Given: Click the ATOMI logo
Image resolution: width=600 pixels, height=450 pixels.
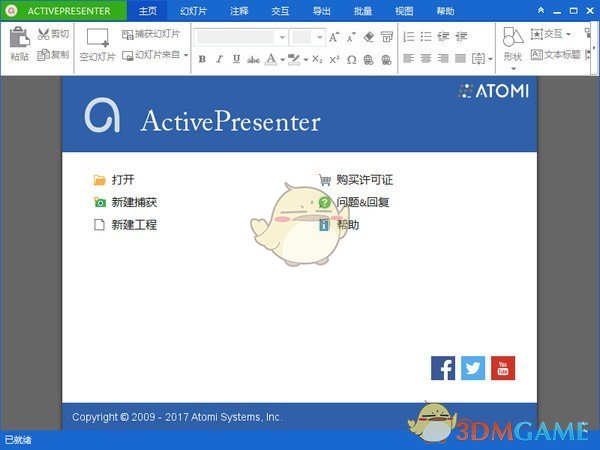Looking at the screenshot, I should coord(494,91).
